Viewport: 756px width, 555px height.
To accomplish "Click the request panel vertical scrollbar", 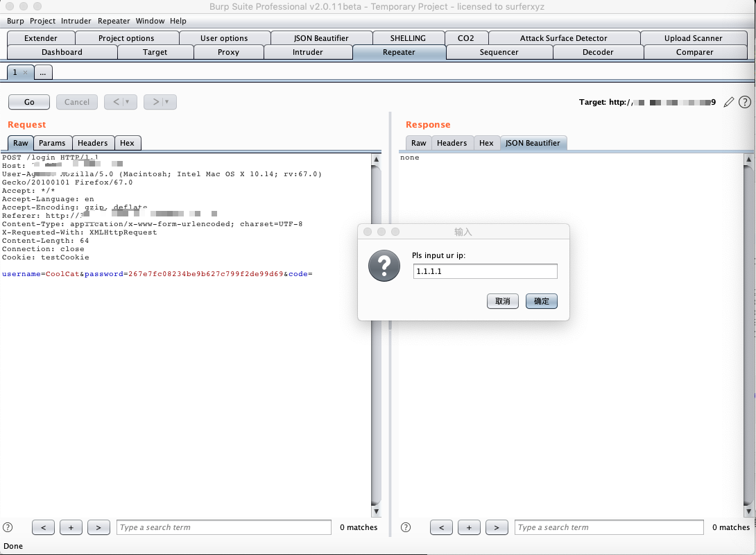I will 376,335.
